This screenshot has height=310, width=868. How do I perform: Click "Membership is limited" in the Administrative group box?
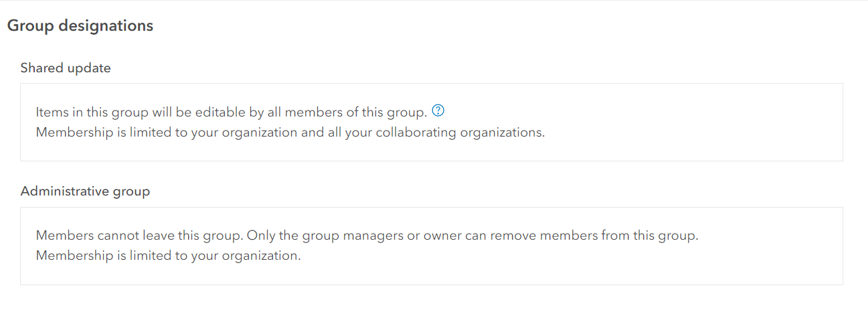coord(95,256)
